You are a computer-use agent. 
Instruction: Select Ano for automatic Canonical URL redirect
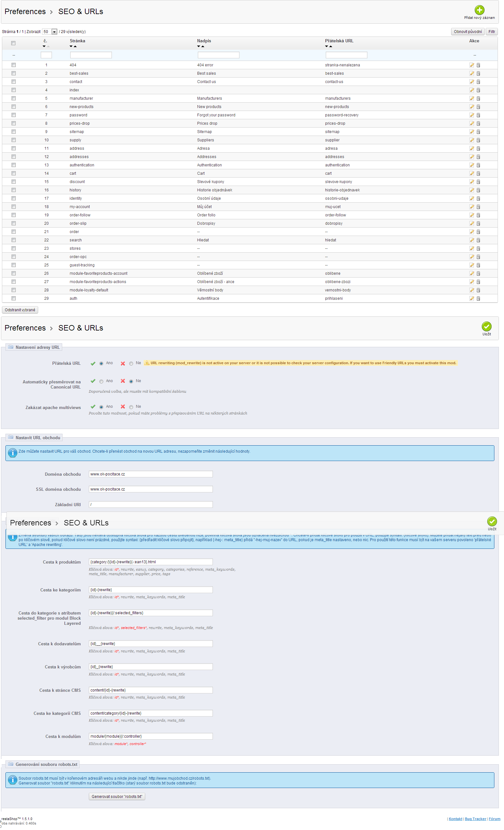(x=101, y=381)
